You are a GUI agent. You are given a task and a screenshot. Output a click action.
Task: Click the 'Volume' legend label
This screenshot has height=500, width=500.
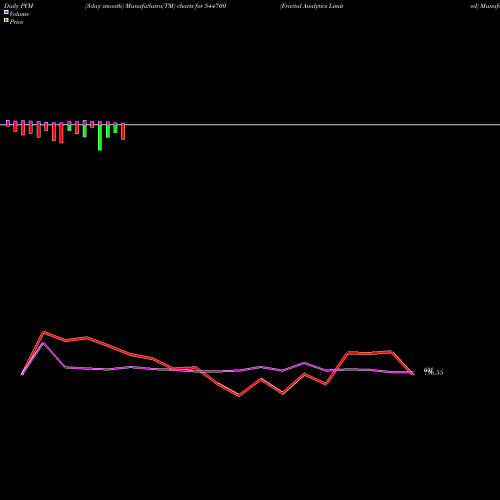point(19,14)
